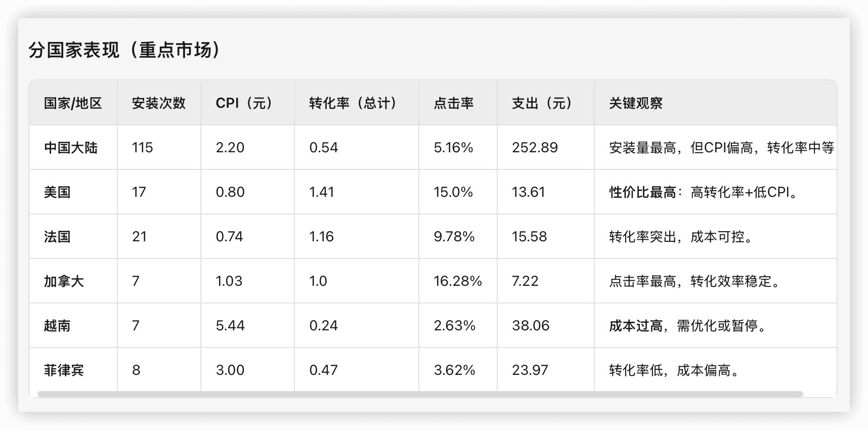Click the 分国家表现（重点市场） section heading
Image resolution: width=868 pixels, height=430 pixels.
point(124,50)
